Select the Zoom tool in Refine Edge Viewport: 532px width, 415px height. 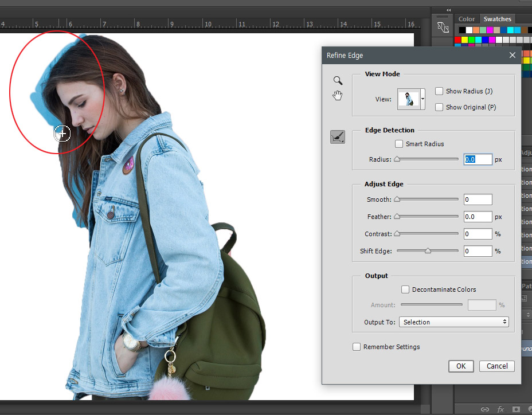click(x=338, y=80)
